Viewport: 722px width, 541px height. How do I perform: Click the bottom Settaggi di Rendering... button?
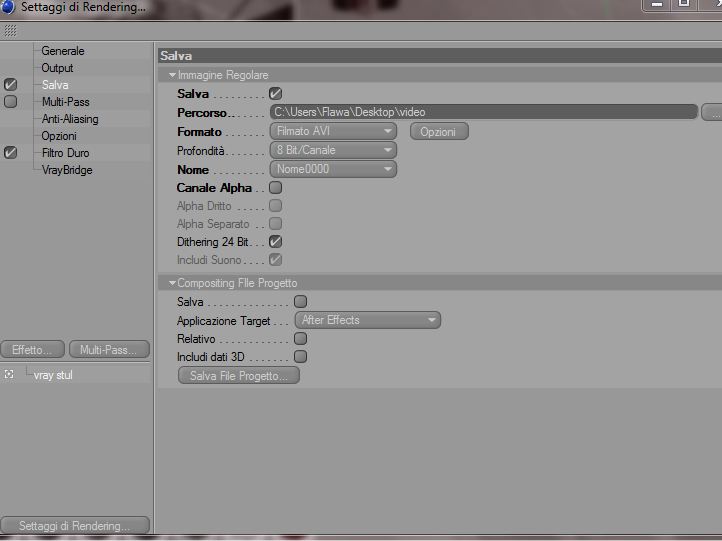[x=75, y=525]
